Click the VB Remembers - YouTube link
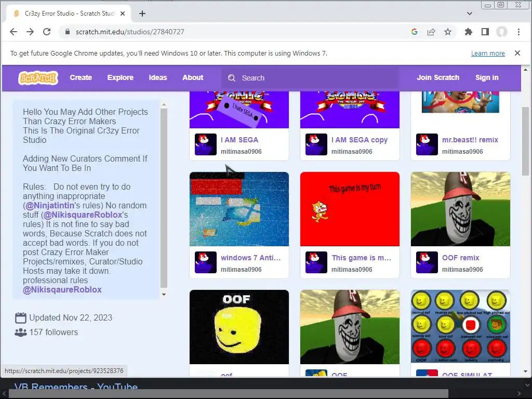Screen dimensions: 532x399 tap(76, 387)
